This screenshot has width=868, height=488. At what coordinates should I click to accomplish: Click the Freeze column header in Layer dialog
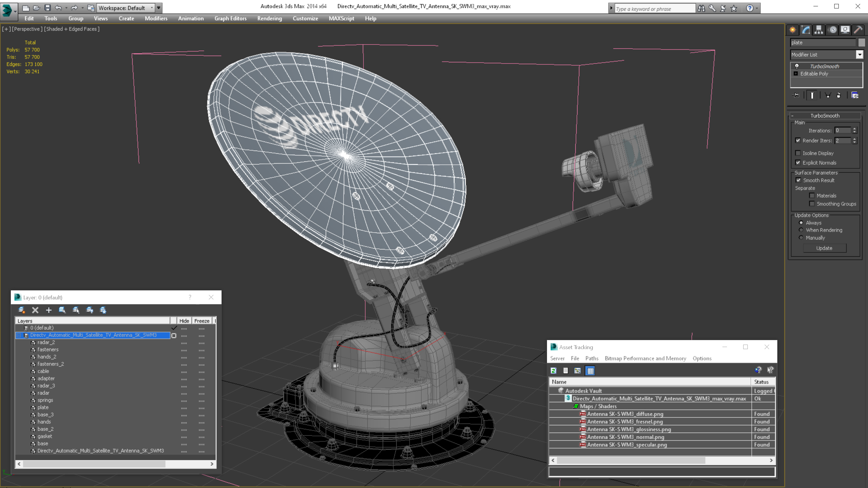coord(202,321)
